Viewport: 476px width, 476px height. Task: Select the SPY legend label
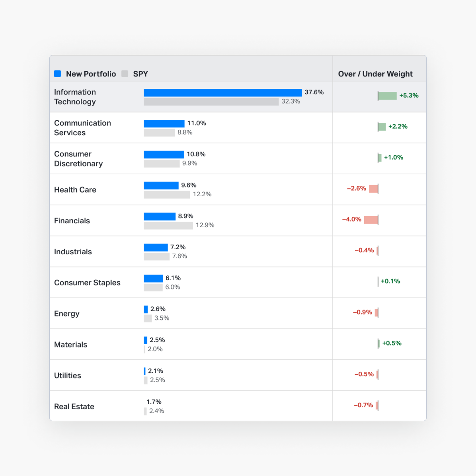click(x=140, y=74)
